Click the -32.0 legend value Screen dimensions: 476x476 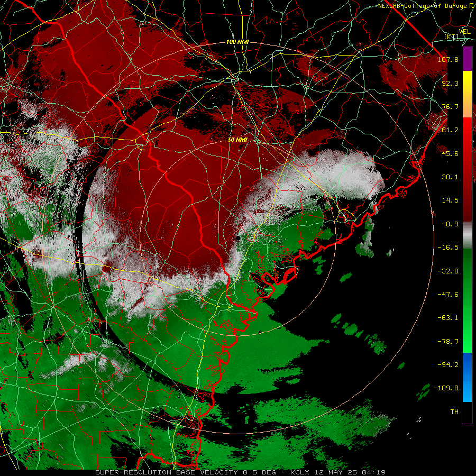(448, 271)
